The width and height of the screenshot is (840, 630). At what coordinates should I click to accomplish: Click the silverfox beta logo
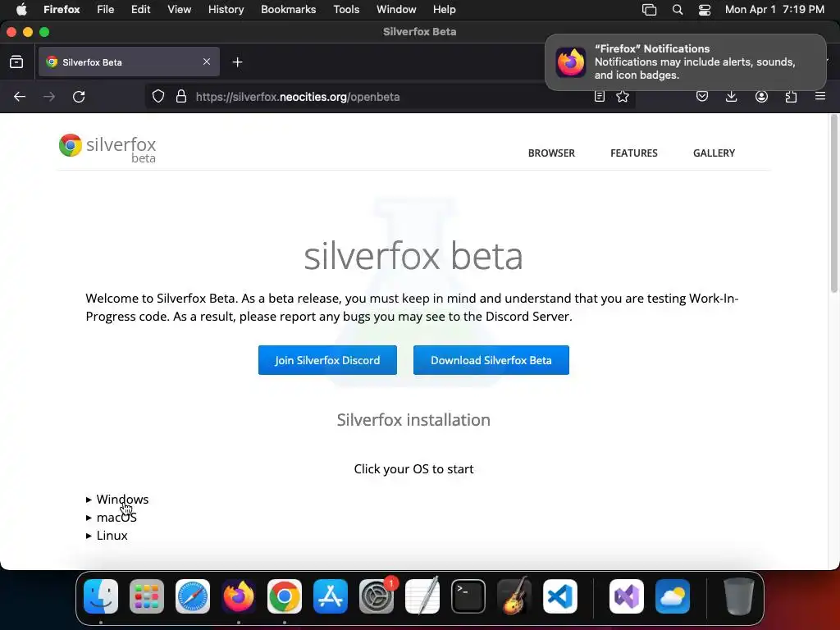[107, 148]
